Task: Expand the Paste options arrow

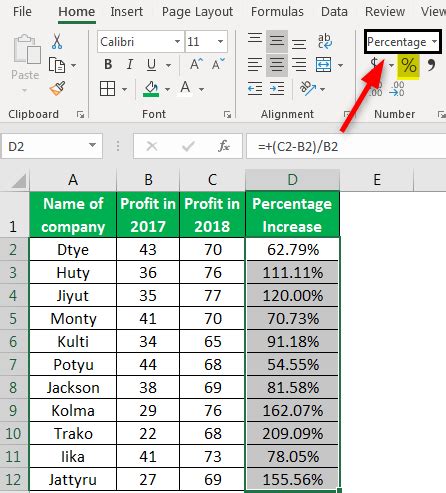Action: pos(24,91)
